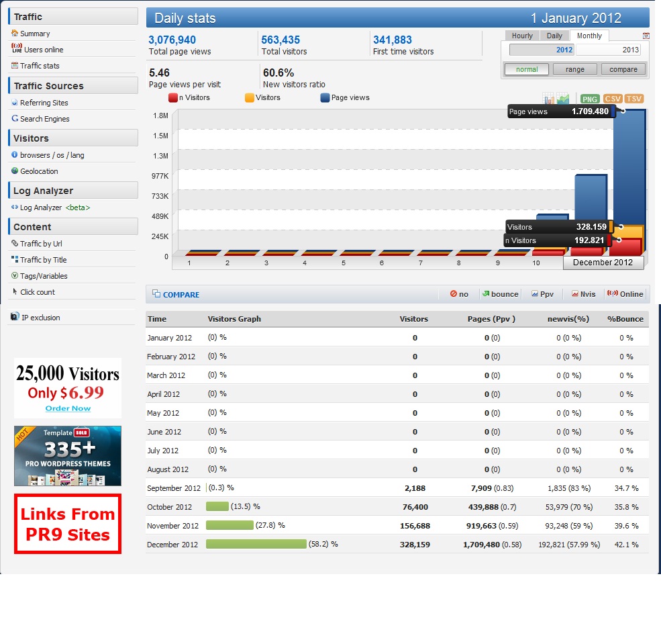Click the December 2012 page views chart bar

pos(629,167)
